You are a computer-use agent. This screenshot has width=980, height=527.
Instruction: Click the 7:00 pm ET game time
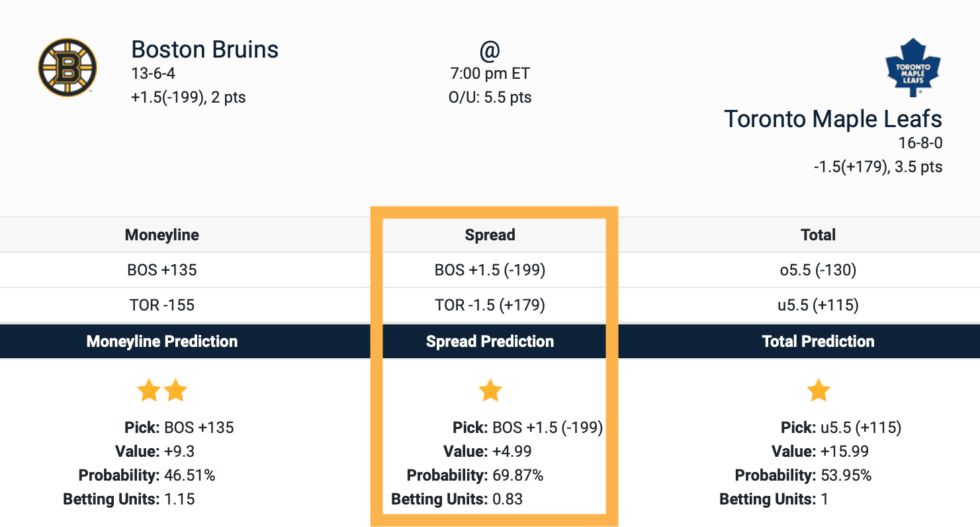490,73
